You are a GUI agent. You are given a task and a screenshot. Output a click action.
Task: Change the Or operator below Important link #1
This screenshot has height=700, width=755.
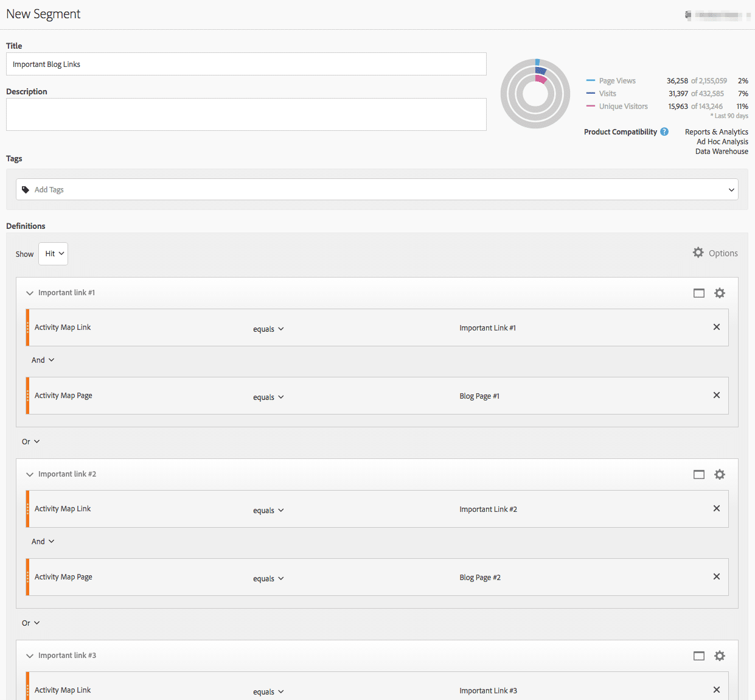(x=30, y=442)
